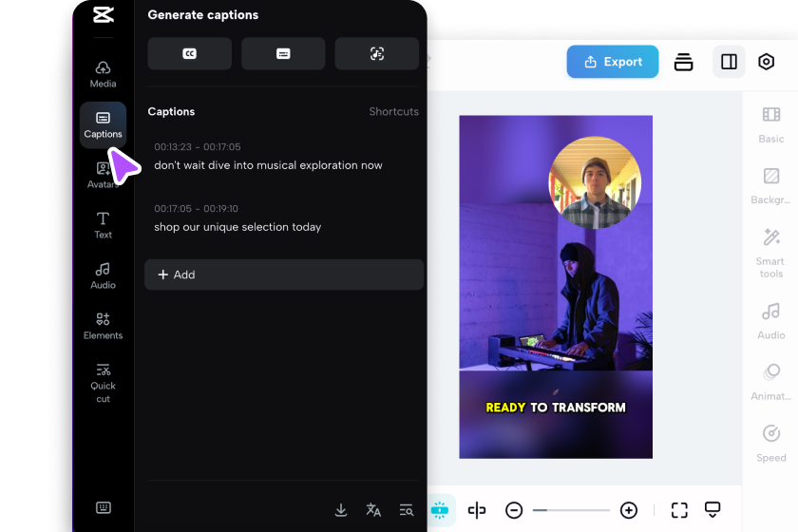Select the Captions sidebar tab
Viewport: 798px width, 532px height.
pyautogui.click(x=103, y=124)
